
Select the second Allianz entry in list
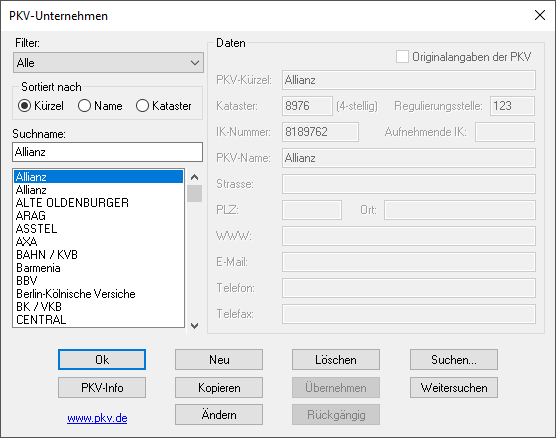pos(99,190)
